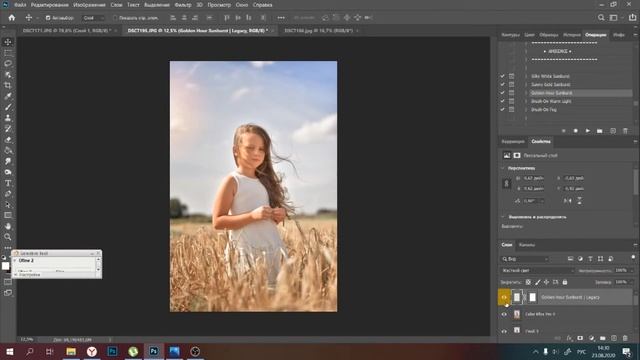Open Windows Start menu
The width and height of the screenshot is (640, 360).
tap(9, 351)
